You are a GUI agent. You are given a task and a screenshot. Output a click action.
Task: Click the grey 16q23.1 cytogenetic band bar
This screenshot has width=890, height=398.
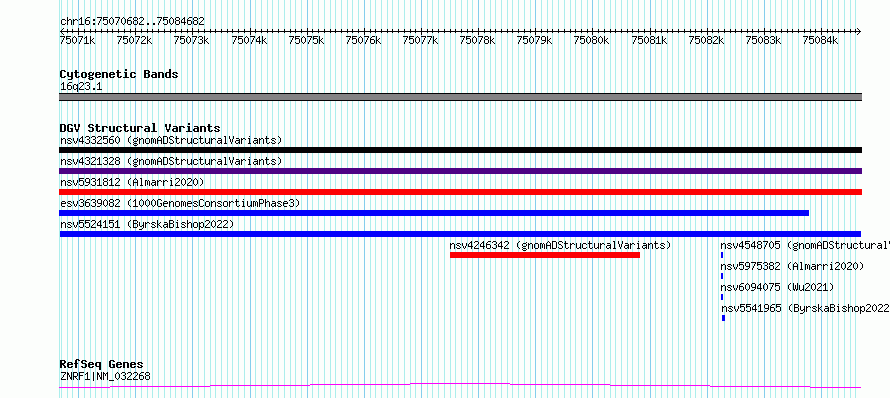[460, 97]
